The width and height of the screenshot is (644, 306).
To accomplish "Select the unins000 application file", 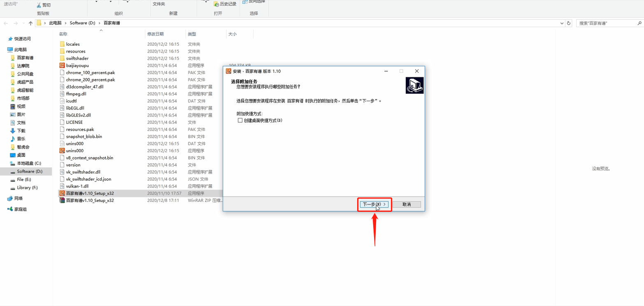I will pos(74,151).
